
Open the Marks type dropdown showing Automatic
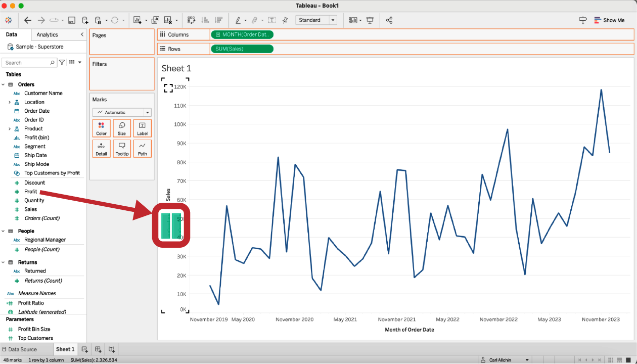(122, 112)
